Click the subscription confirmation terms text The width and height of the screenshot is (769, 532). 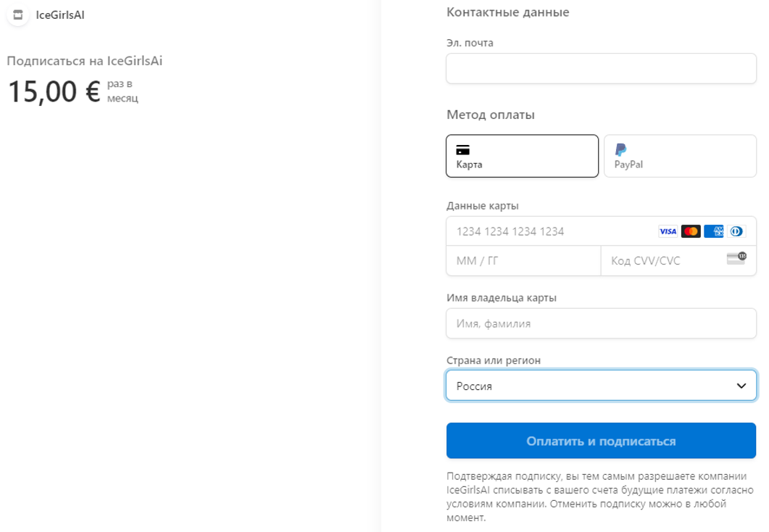(x=600, y=496)
